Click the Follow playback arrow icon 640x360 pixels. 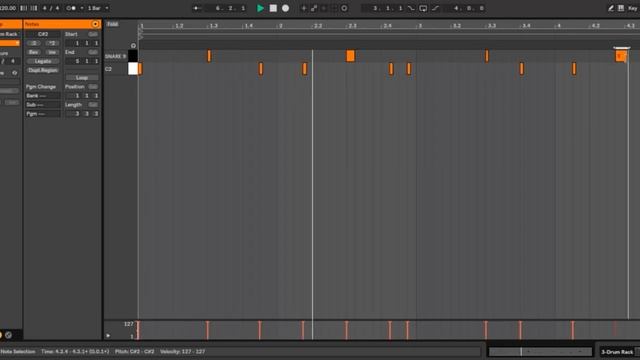pyautogui.click(x=197, y=8)
